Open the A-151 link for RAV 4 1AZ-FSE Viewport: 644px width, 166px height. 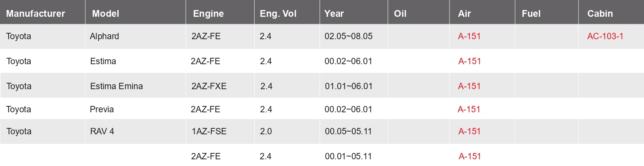coord(469,131)
